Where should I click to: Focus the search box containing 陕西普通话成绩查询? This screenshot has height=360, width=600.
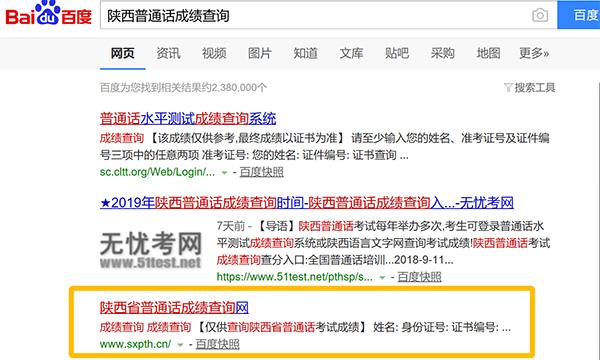coord(316,16)
